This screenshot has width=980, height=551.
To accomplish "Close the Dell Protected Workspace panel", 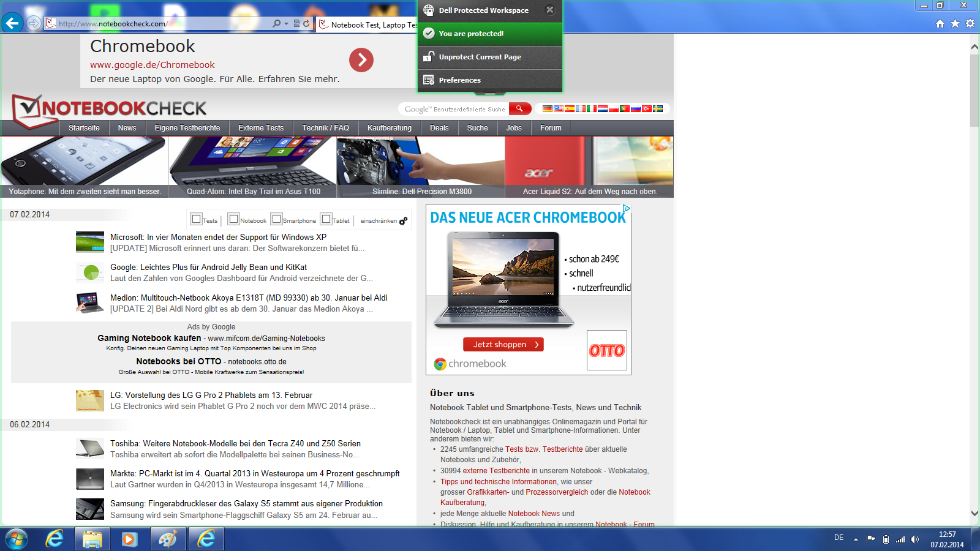I will [x=550, y=10].
